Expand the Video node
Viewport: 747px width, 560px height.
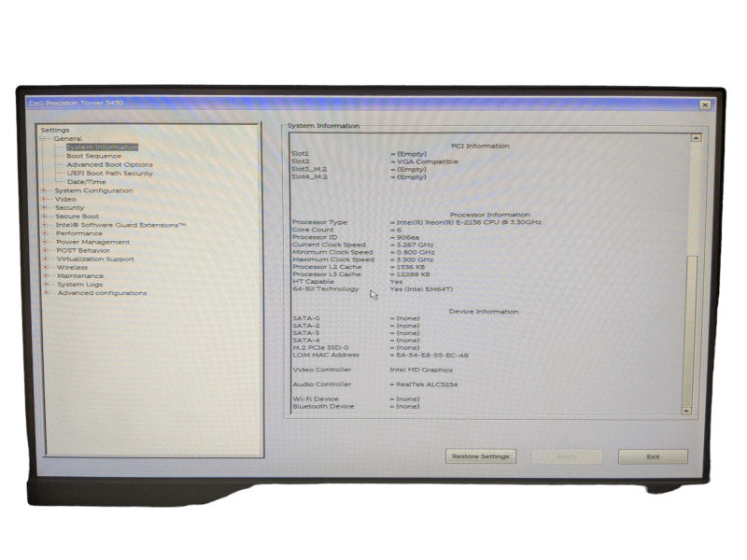pyautogui.click(x=44, y=200)
